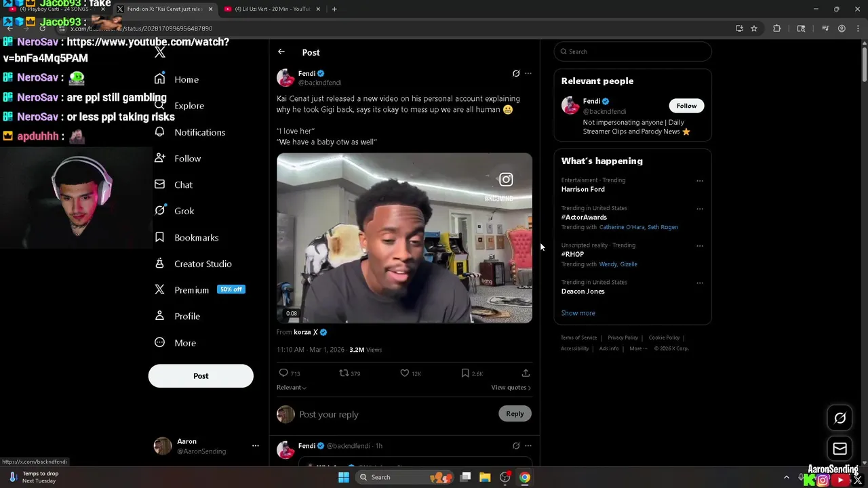Open Chat in the sidebar
Screen dimensions: 868x488
coord(173,184)
